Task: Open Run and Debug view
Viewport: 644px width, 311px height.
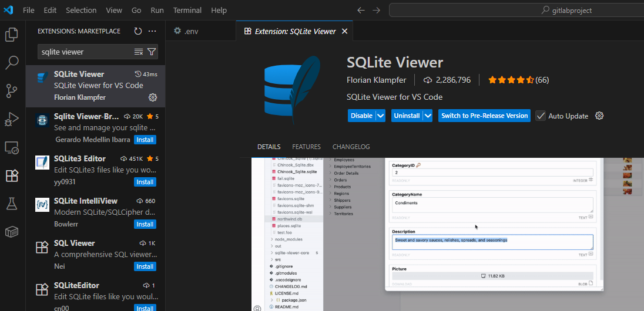Action: point(12,119)
